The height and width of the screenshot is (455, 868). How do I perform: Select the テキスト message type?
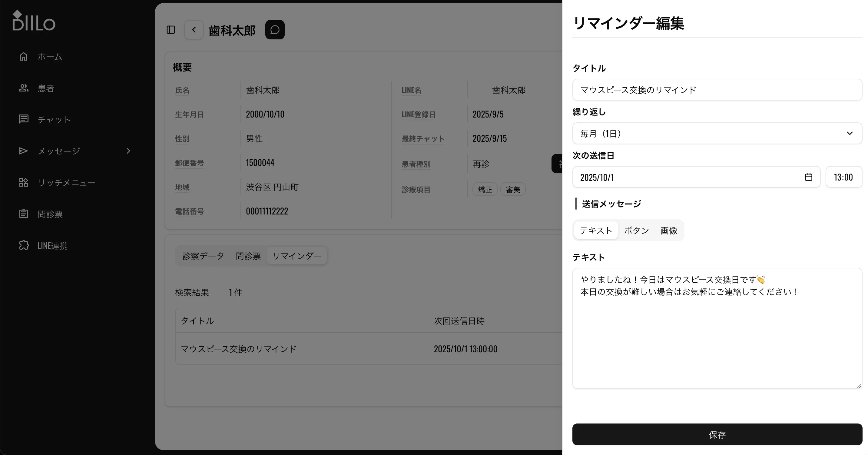click(x=596, y=231)
